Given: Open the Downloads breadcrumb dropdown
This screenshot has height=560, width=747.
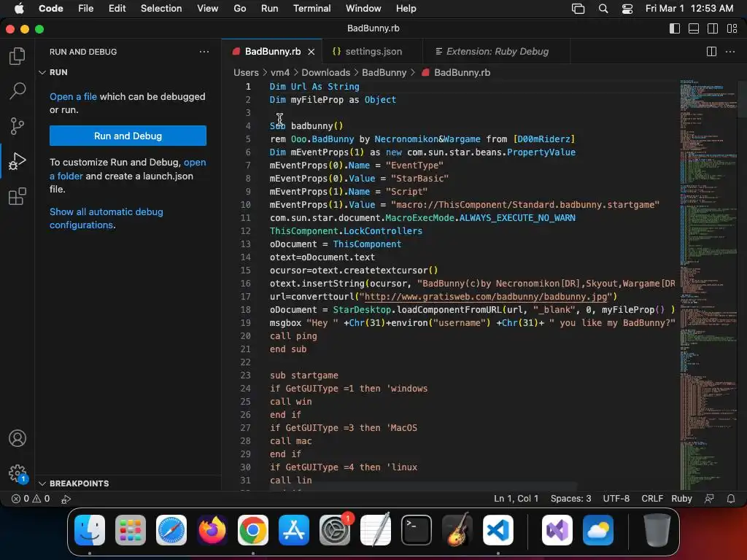Looking at the screenshot, I should (x=326, y=72).
